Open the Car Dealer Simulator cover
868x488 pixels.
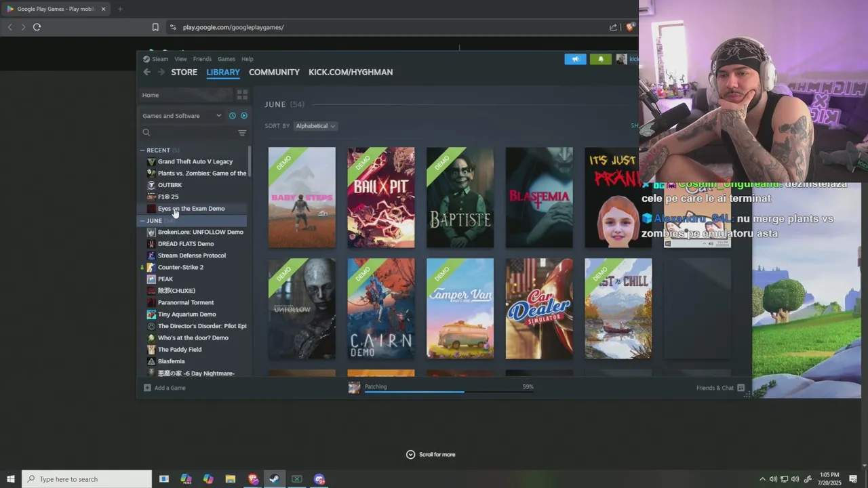(x=539, y=308)
